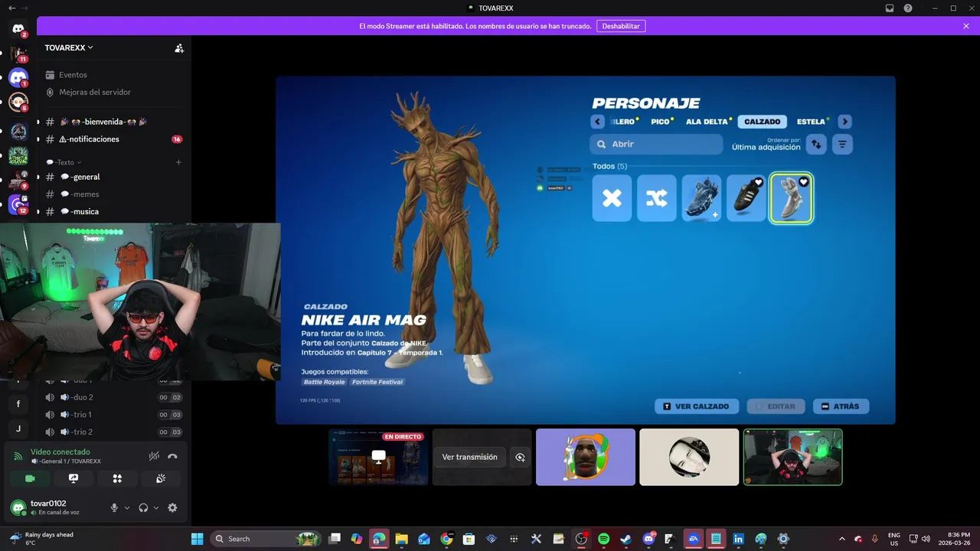Open headphone output options chevron
980x551 pixels.
[x=156, y=507]
